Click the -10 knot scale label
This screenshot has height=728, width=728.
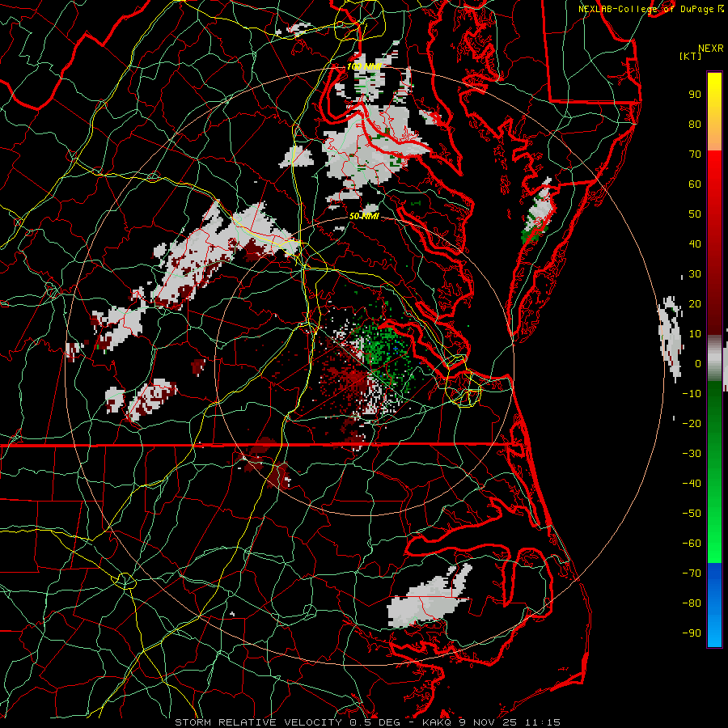(692, 394)
